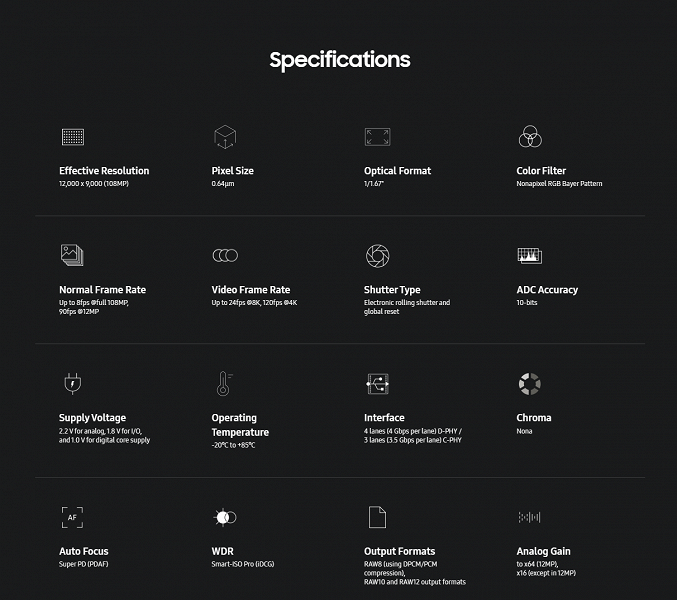
Task: Click the Supply Voltage plug icon
Action: (x=71, y=383)
